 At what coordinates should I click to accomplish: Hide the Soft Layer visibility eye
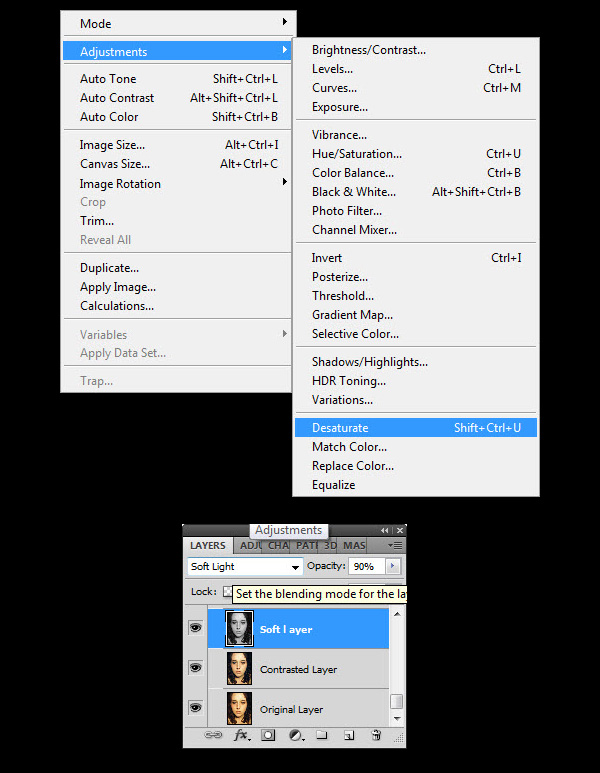195,628
